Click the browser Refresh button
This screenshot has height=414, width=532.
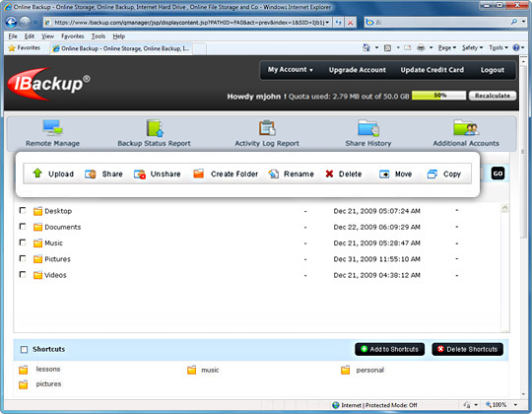[338, 23]
